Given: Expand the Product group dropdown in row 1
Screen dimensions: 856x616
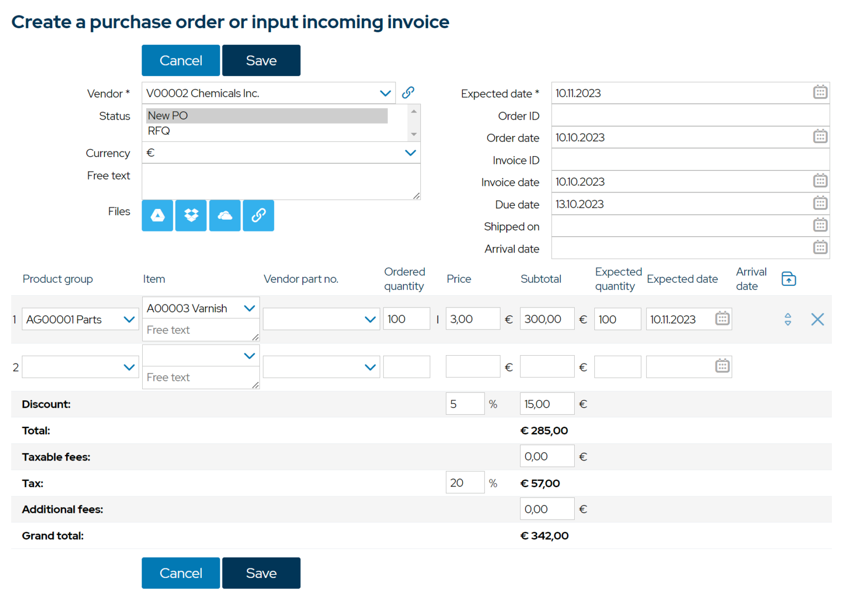Looking at the screenshot, I should coord(129,319).
